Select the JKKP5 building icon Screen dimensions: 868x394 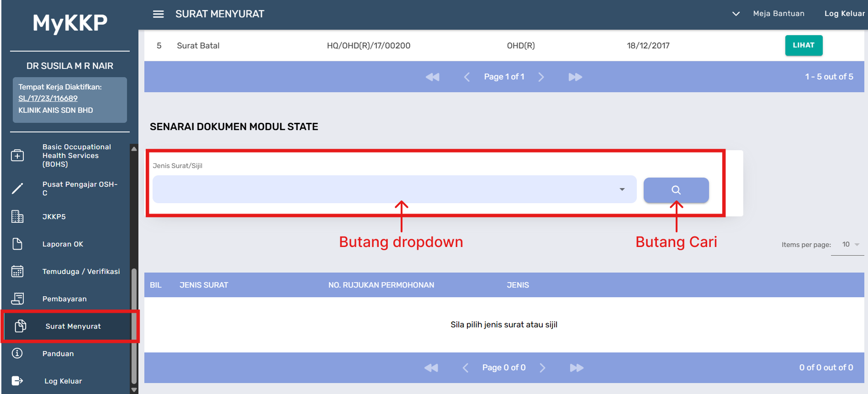coord(17,216)
